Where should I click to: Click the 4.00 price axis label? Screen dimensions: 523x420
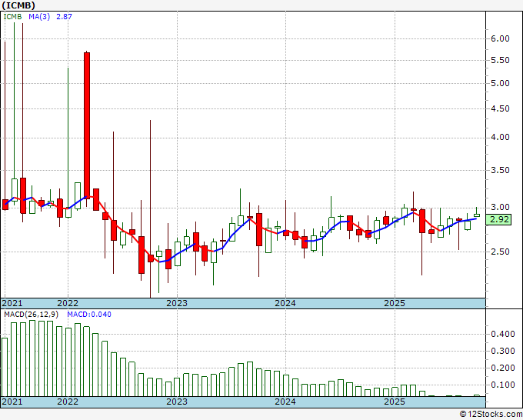click(501, 138)
